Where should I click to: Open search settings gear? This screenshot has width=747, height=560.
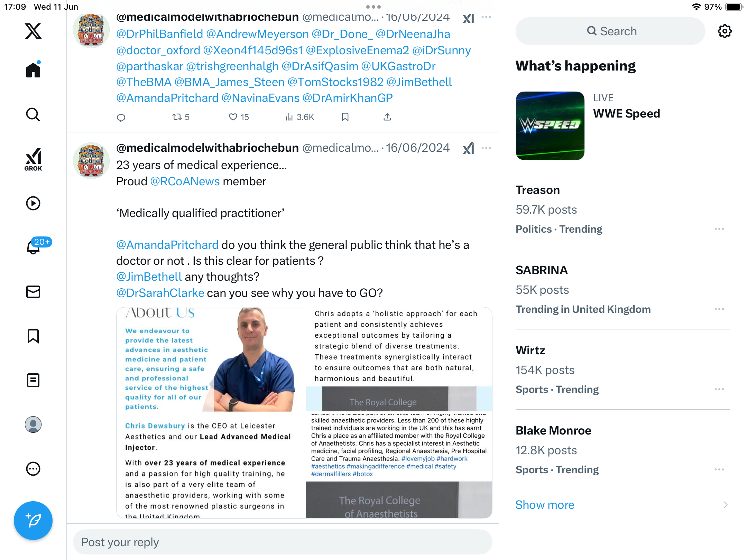pyautogui.click(x=725, y=31)
